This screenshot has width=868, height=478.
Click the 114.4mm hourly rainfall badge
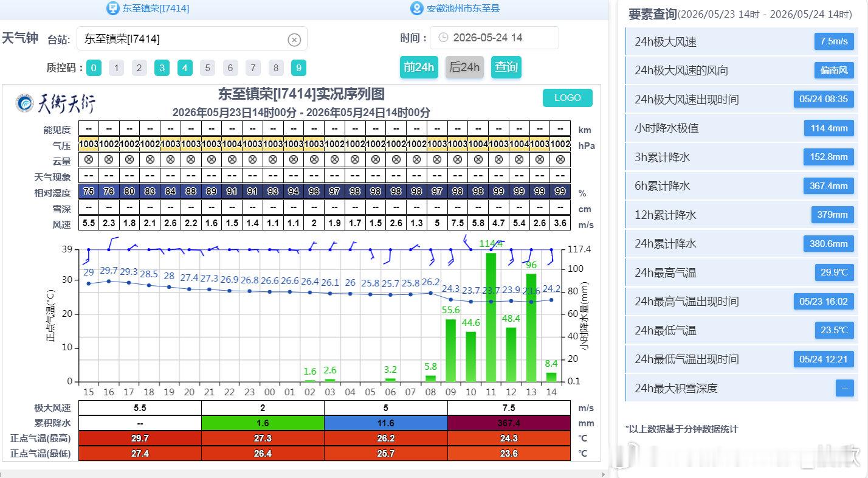click(829, 128)
